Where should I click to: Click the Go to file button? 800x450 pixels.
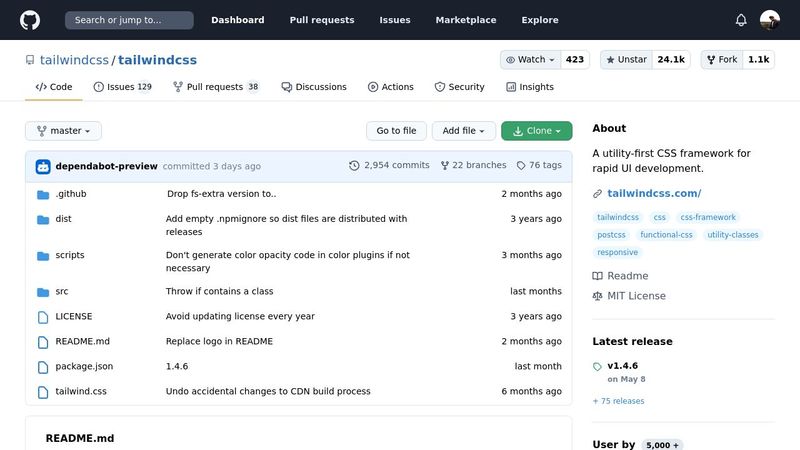click(x=396, y=131)
